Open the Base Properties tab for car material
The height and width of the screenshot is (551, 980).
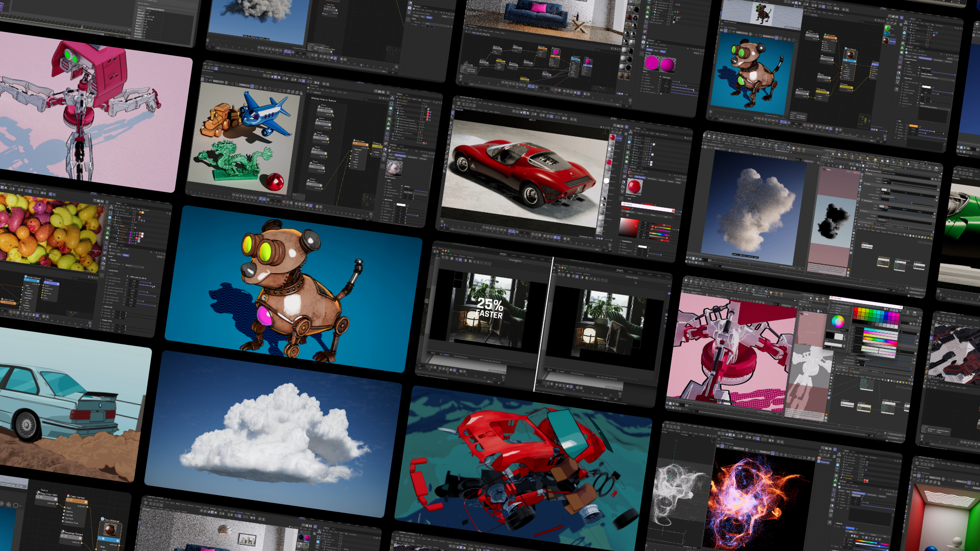click(640, 178)
